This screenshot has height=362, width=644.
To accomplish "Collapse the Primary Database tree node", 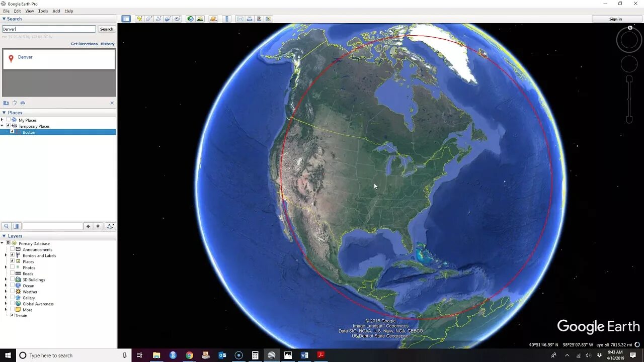I will (x=2, y=243).
